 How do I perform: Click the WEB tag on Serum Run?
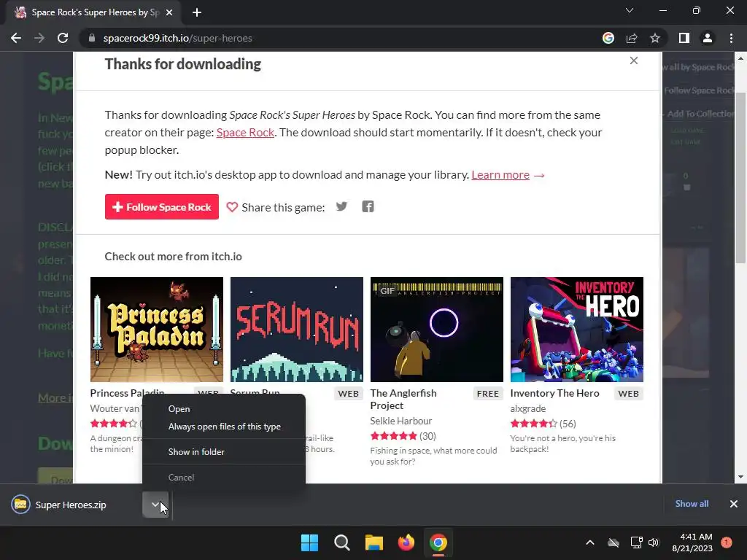click(348, 394)
